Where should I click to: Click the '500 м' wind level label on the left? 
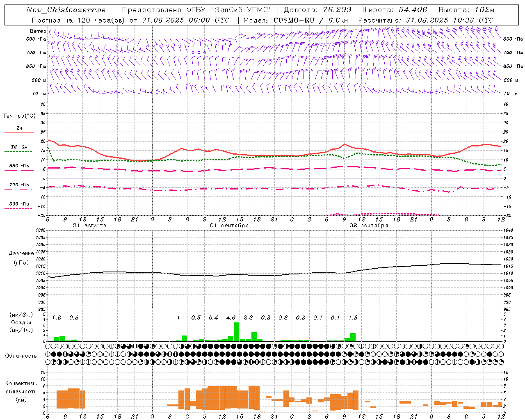pos(39,80)
